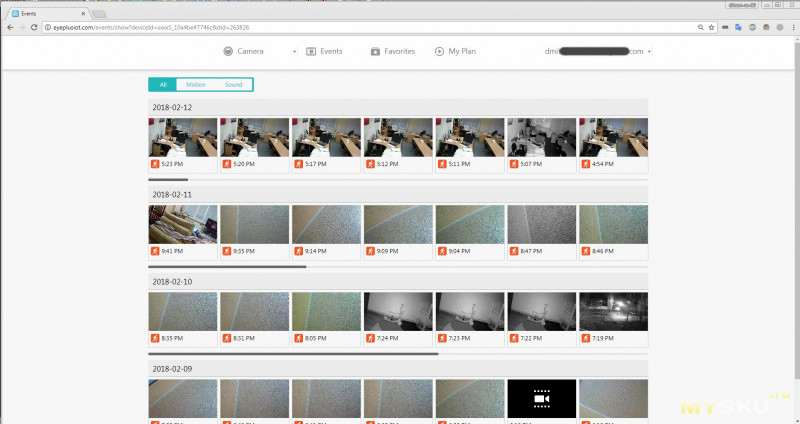This screenshot has width=800, height=424.
Task: Open the 5:07 PM event thumbnail
Action: (x=541, y=138)
